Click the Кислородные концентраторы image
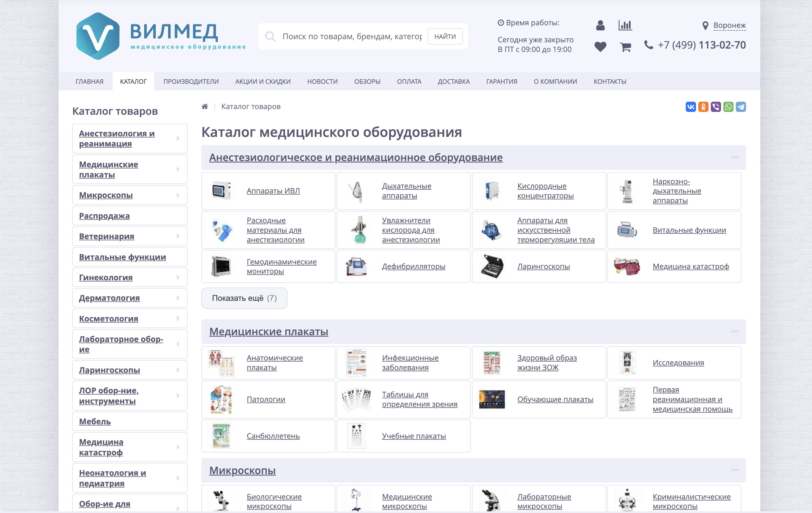This screenshot has width=812, height=513. pos(492,191)
